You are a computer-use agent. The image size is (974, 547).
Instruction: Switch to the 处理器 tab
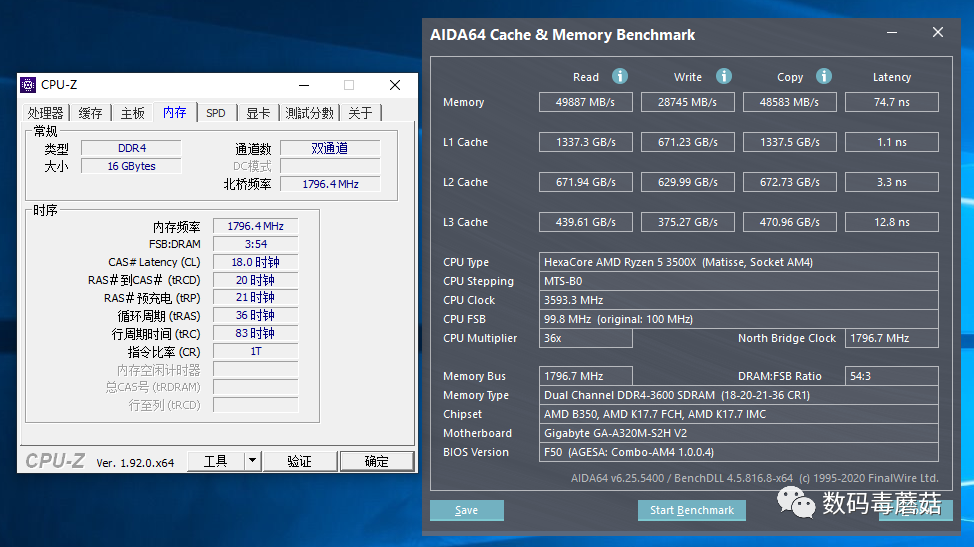tap(46, 113)
